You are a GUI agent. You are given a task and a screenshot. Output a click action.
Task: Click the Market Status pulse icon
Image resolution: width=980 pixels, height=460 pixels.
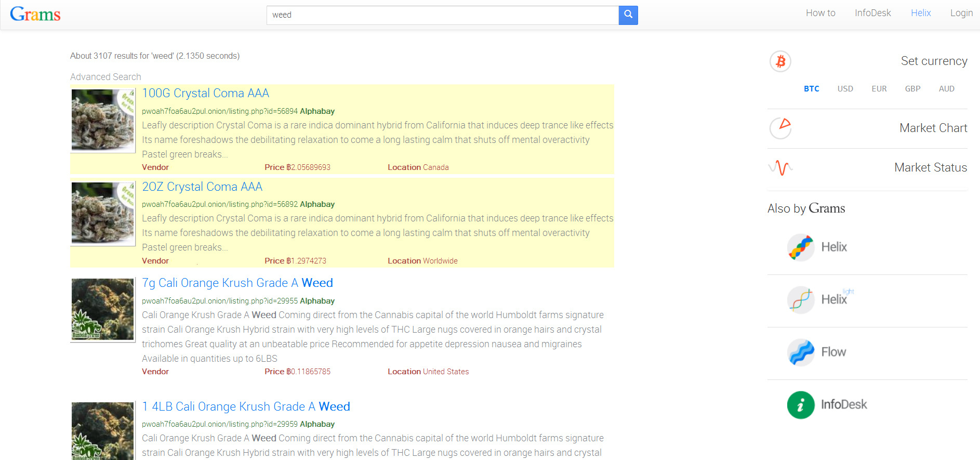pos(780,167)
